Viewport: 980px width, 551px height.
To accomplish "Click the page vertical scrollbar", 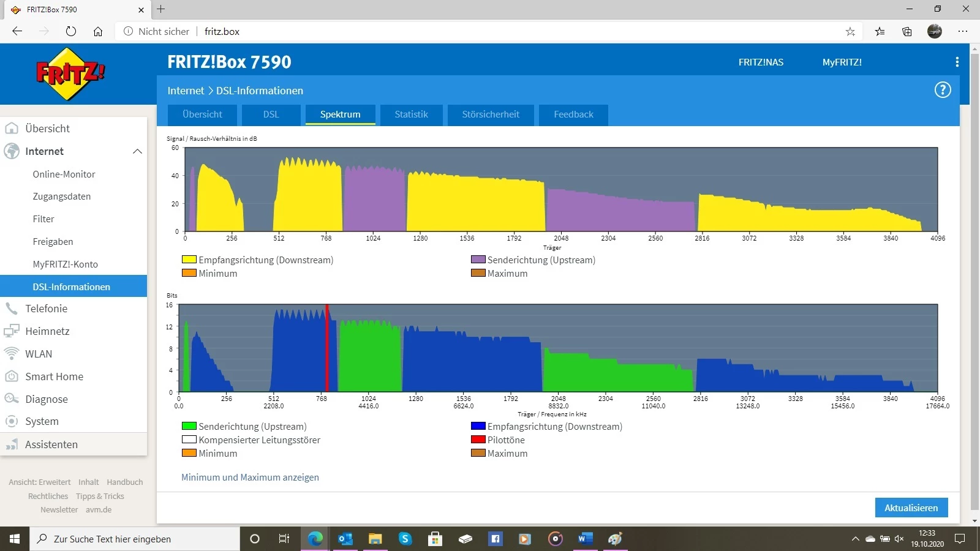I will pyautogui.click(x=974, y=282).
